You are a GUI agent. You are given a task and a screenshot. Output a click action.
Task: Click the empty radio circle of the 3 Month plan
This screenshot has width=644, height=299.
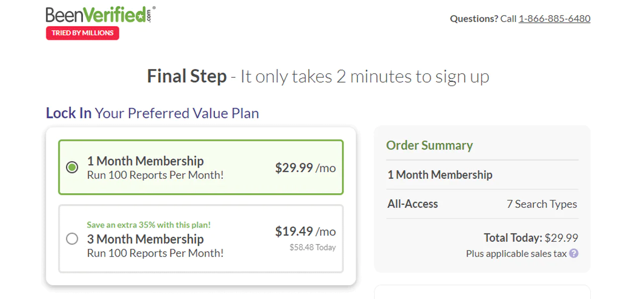pos(72,239)
